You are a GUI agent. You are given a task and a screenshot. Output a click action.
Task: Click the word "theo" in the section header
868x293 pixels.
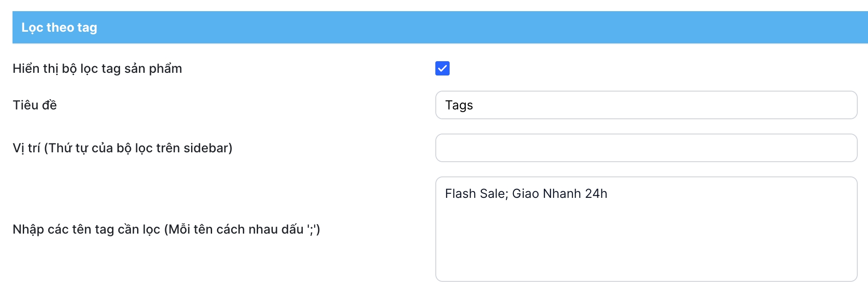[60, 28]
